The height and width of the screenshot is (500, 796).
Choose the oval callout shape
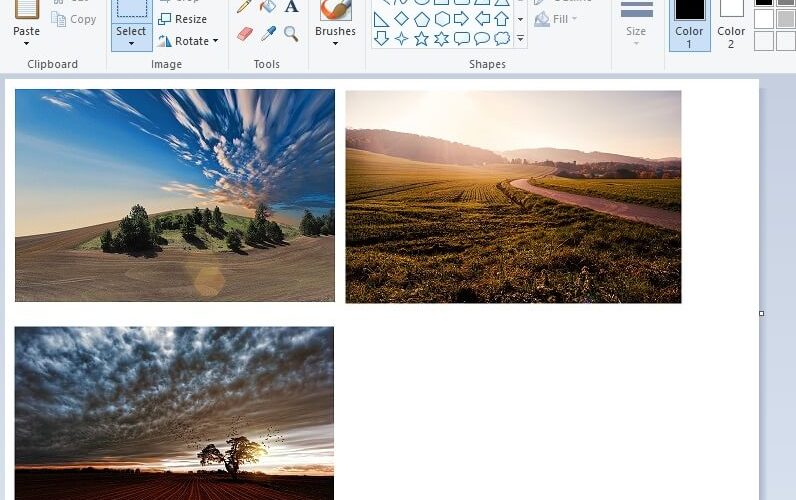point(482,39)
